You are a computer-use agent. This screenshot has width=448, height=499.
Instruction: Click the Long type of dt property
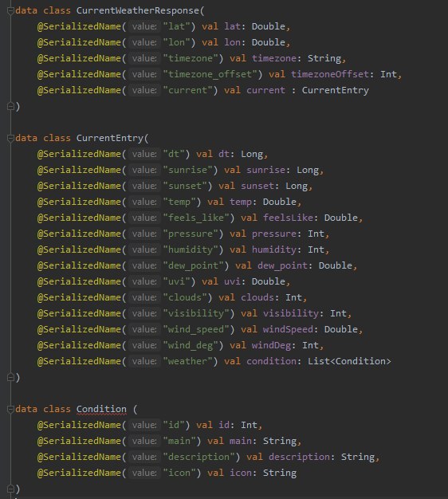click(x=252, y=154)
